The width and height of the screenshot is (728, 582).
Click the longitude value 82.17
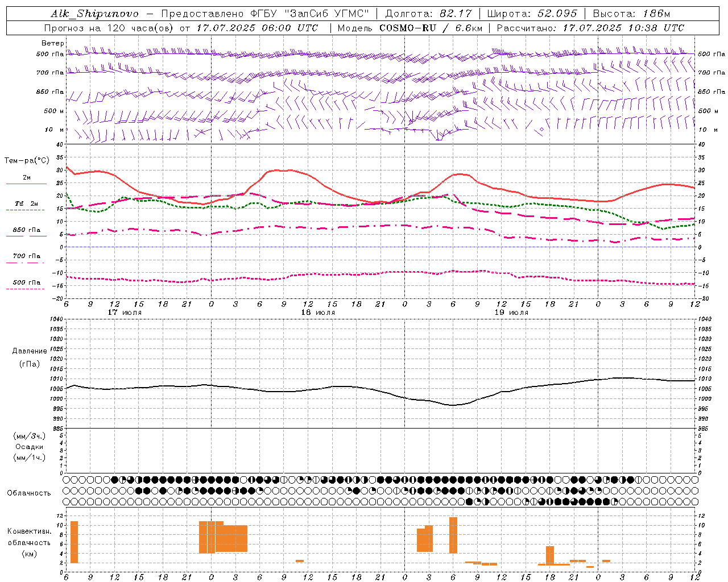(x=457, y=14)
